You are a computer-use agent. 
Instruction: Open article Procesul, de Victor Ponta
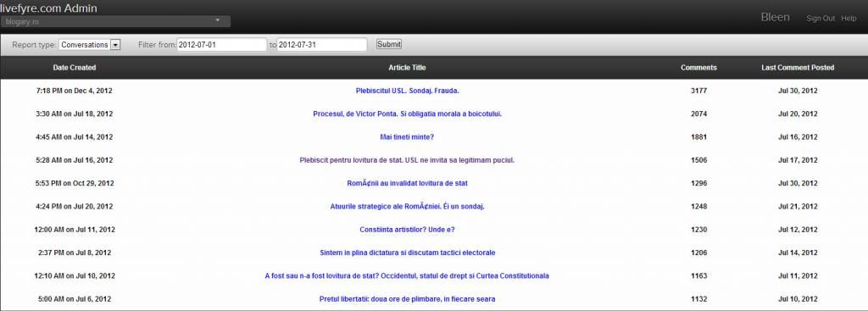tap(408, 114)
